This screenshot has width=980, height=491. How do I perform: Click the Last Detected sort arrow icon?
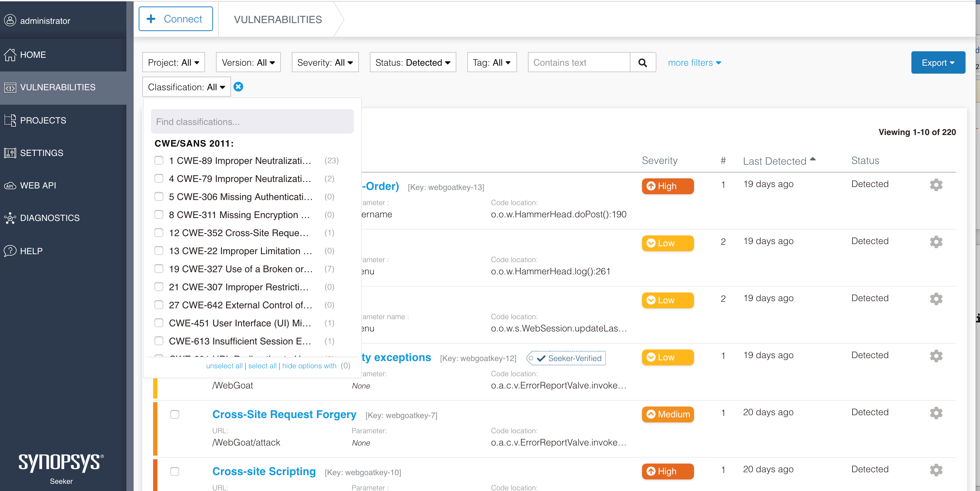(812, 159)
